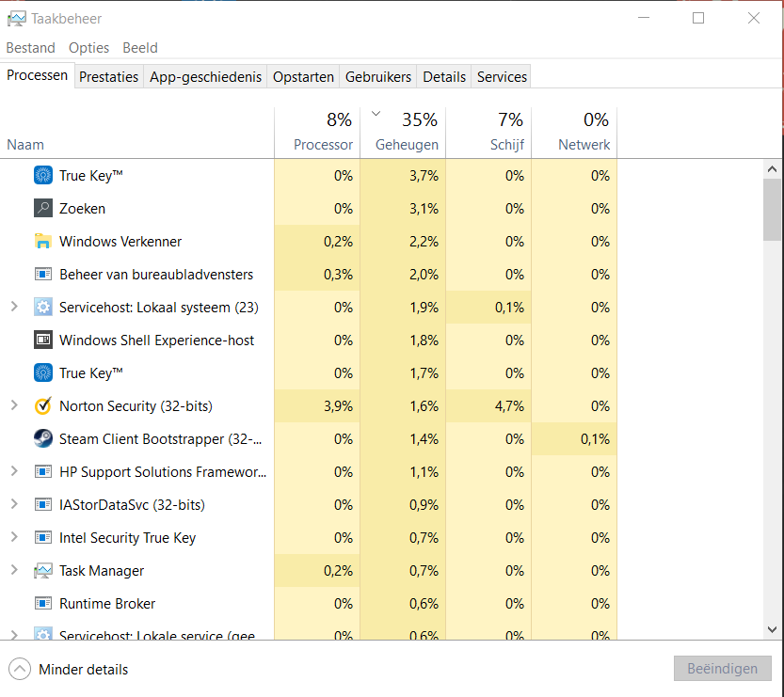Click the Steam Client Bootstrapper icon
This screenshot has width=784, height=697.
pyautogui.click(x=42, y=439)
